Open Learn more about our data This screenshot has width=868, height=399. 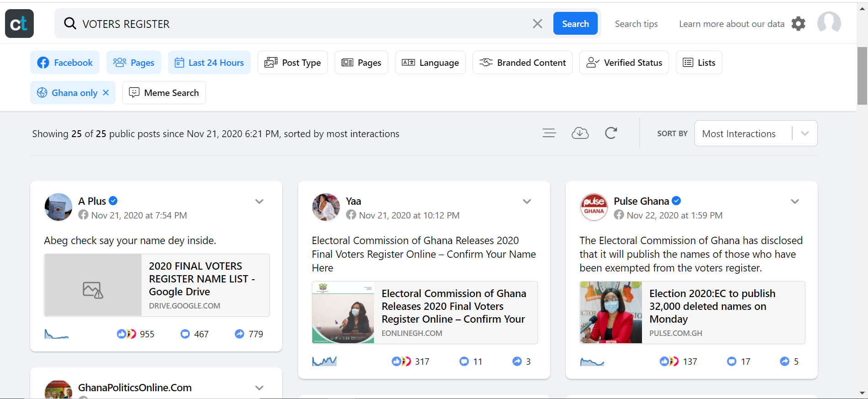coord(731,24)
